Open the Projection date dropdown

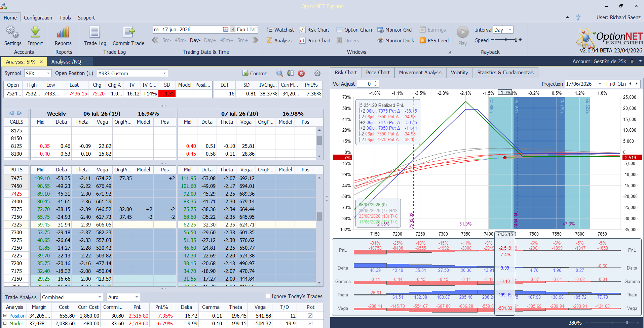point(600,84)
